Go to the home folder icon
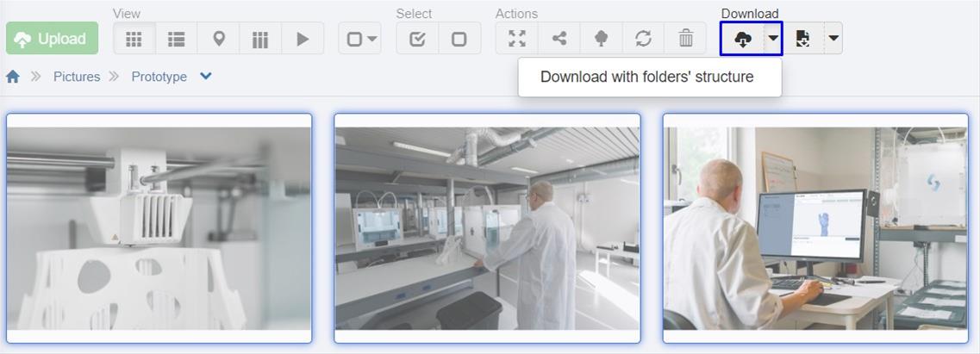 point(13,77)
